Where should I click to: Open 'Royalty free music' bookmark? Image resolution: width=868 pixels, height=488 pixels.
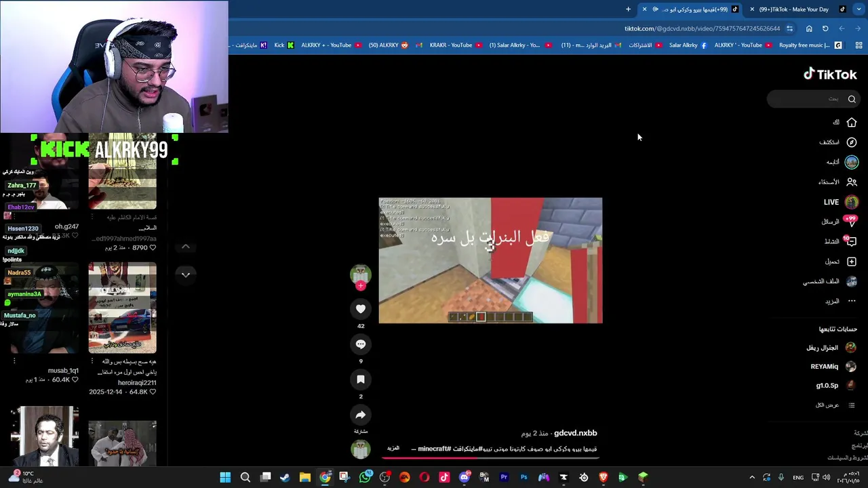[x=809, y=45]
